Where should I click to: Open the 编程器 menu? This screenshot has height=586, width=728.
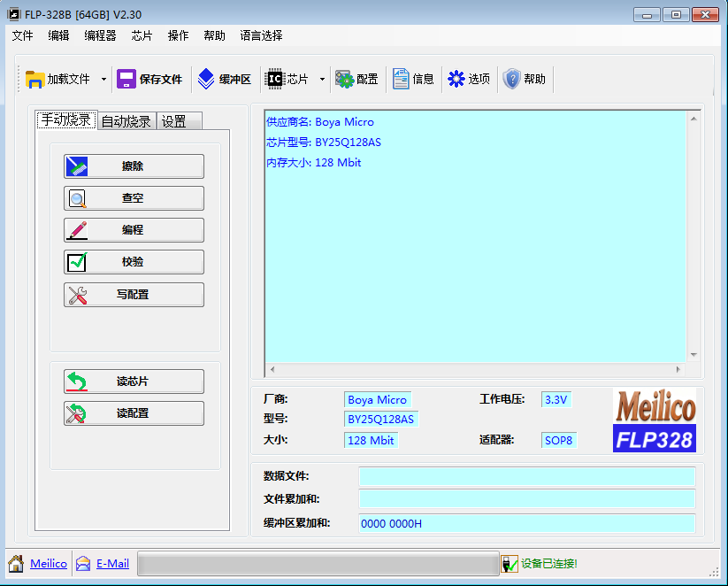pyautogui.click(x=100, y=35)
